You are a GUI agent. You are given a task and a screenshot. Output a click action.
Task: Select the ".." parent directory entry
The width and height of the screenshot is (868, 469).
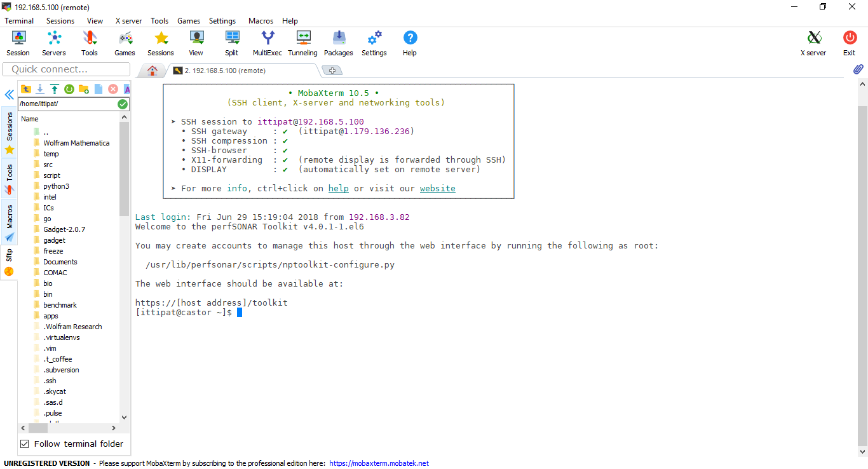tap(46, 132)
